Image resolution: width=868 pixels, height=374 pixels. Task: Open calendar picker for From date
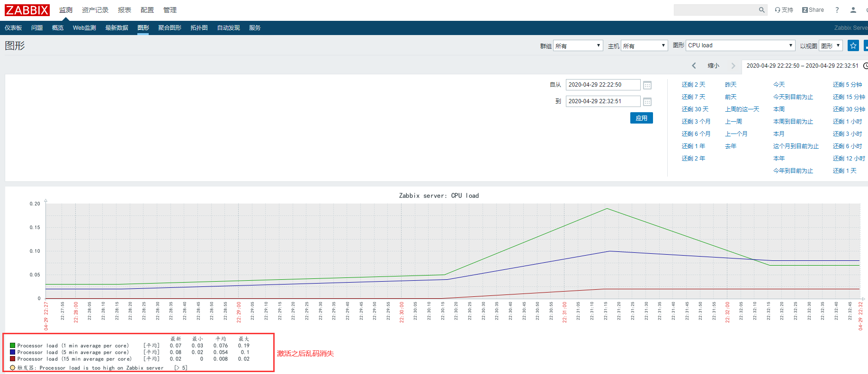click(x=647, y=85)
